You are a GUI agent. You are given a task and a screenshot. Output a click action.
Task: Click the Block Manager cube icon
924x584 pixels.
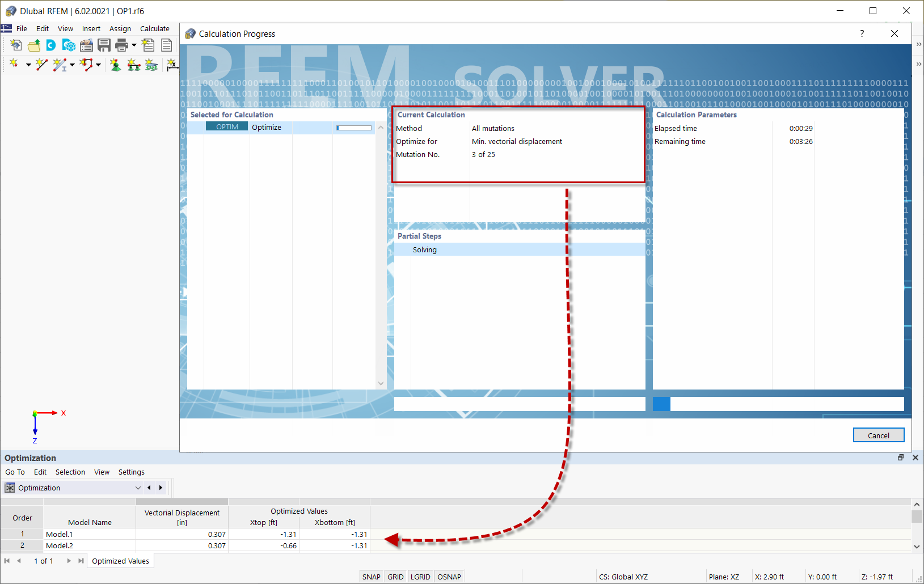click(x=69, y=45)
